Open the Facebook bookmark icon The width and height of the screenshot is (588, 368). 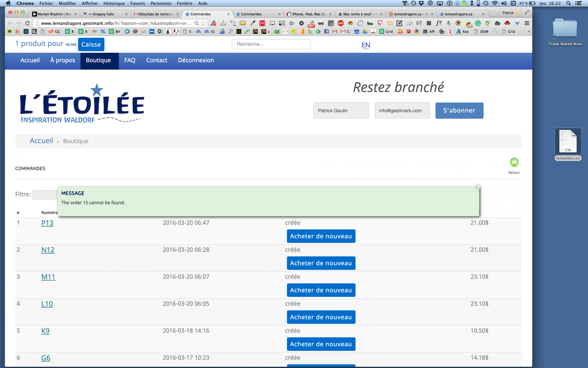click(326, 32)
